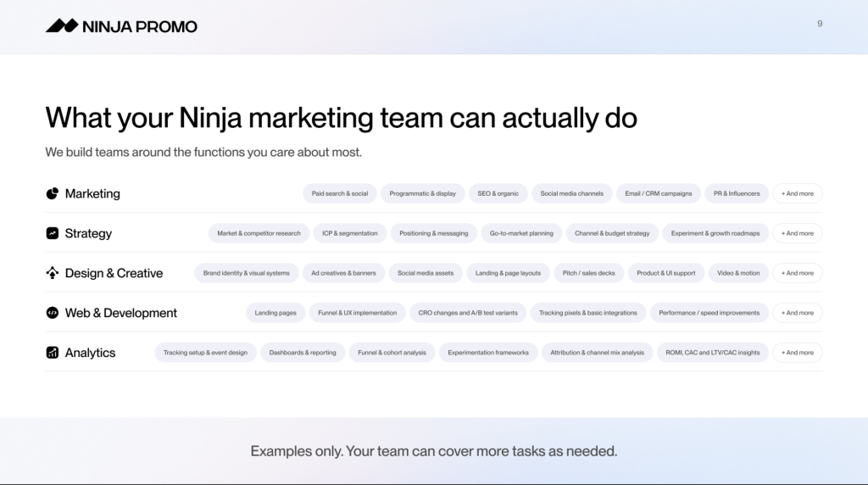The width and height of the screenshot is (868, 485).
Task: Click the Strategy trend chart icon
Action: [x=52, y=233]
